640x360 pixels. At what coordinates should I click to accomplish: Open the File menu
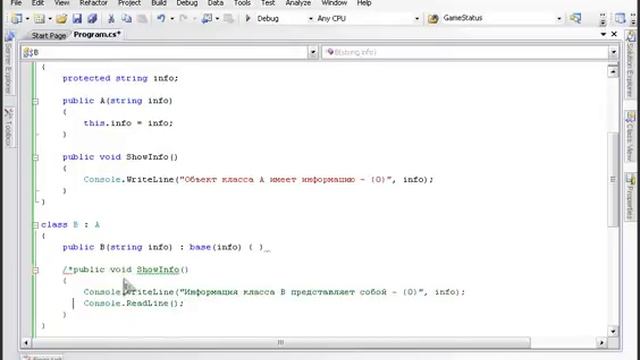point(16,3)
